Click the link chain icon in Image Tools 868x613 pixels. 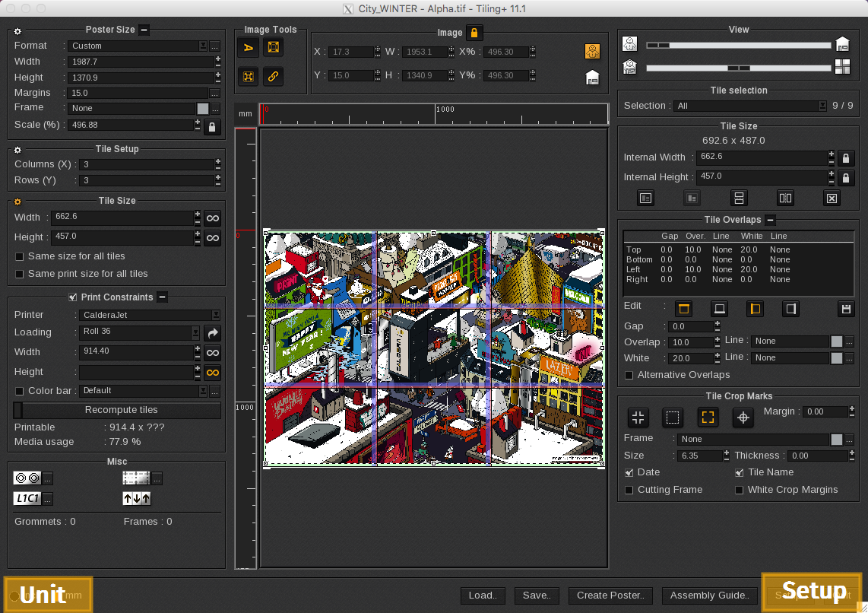pyautogui.click(x=273, y=76)
